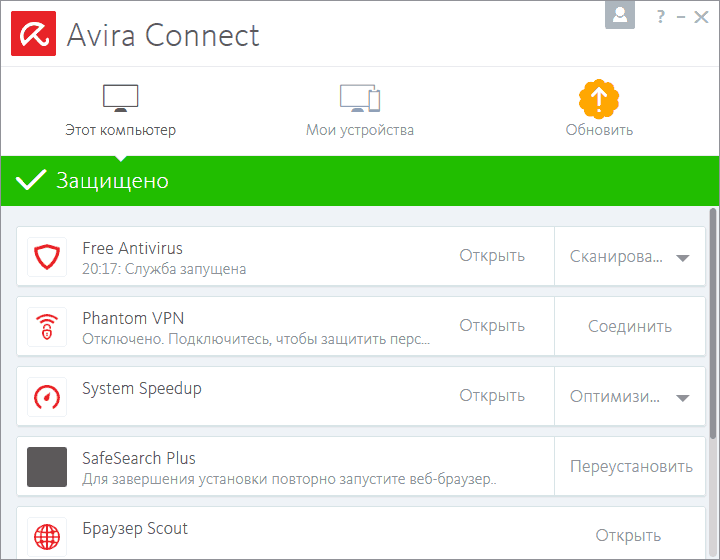Close the Avira Connect window
Image resolution: width=720 pixels, height=560 pixels.
[701, 17]
